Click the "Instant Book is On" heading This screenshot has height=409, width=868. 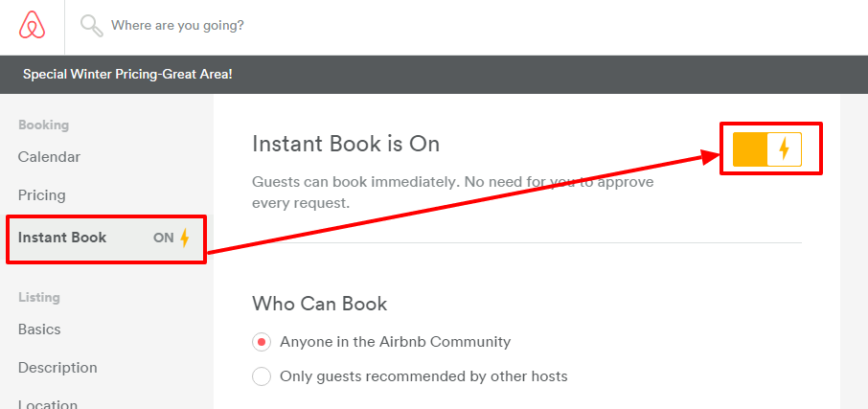tap(345, 144)
